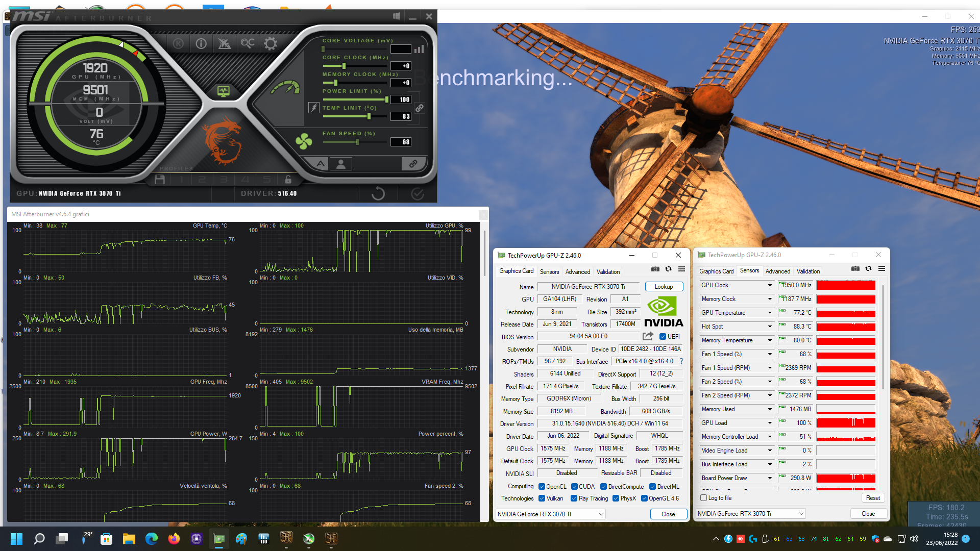
Task: Click the fan speed icon in Afterburner
Action: pos(304,141)
